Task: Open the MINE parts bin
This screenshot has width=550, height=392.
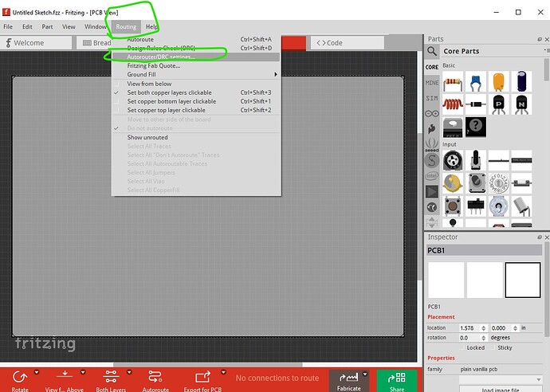Action: coord(432,83)
